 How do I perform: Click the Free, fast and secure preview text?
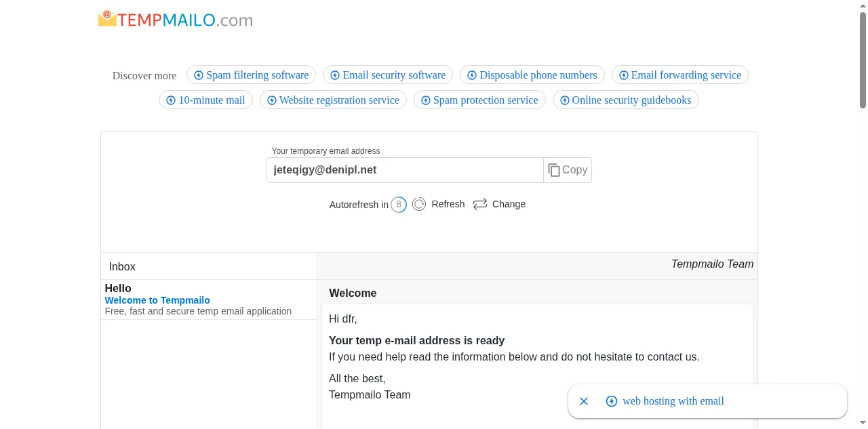tap(198, 311)
